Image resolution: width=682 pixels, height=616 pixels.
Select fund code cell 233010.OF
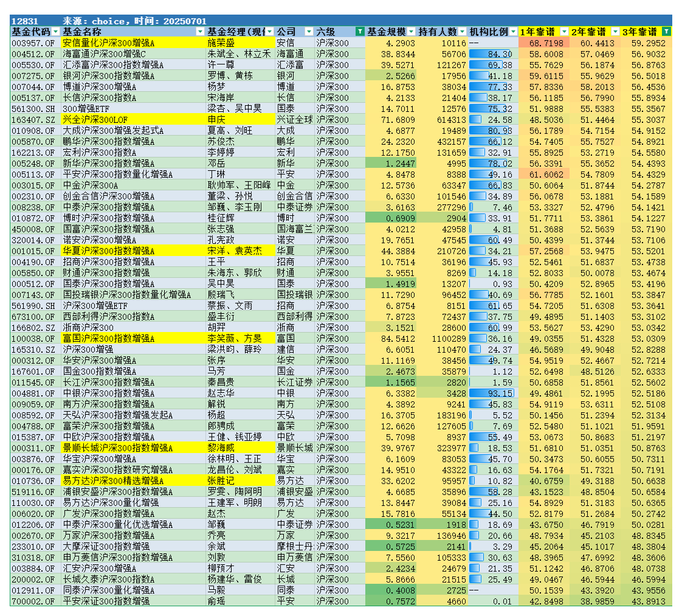point(35,547)
